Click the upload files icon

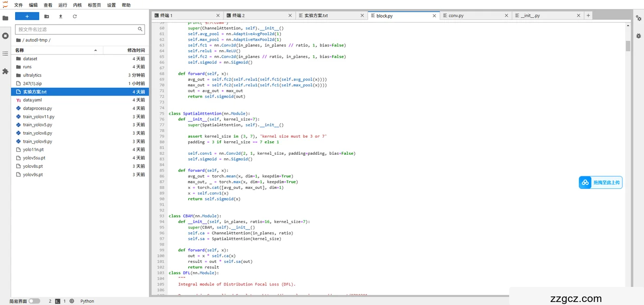[61, 16]
